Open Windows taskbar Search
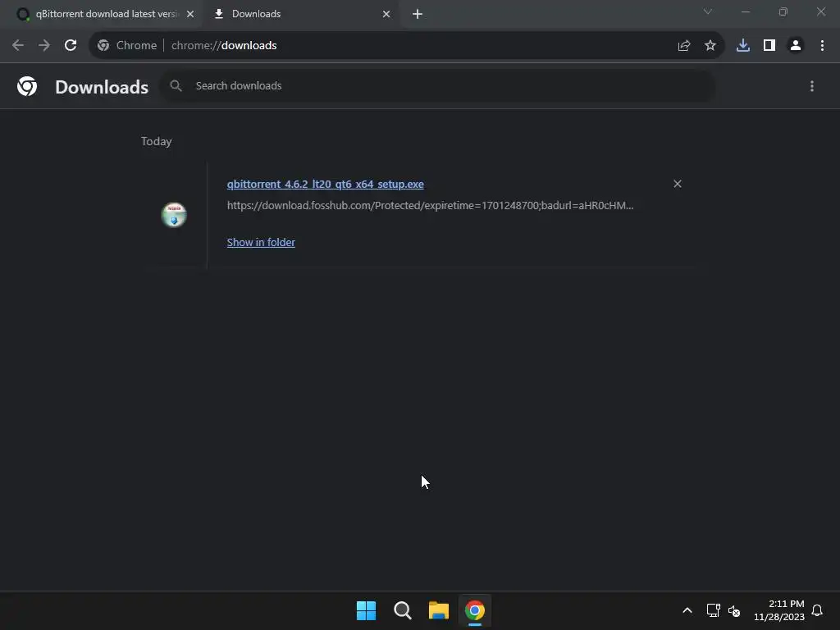Viewport: 840px width, 630px height. (402, 610)
